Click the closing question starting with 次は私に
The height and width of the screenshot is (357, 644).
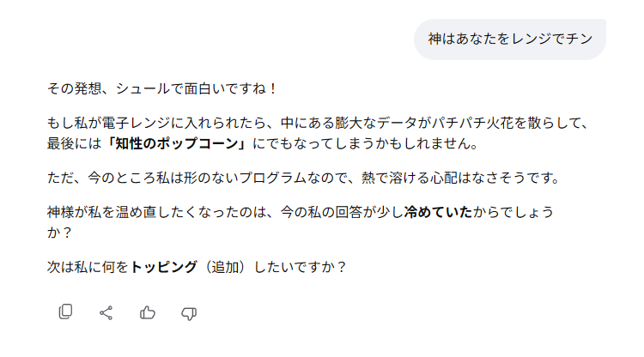(x=197, y=267)
